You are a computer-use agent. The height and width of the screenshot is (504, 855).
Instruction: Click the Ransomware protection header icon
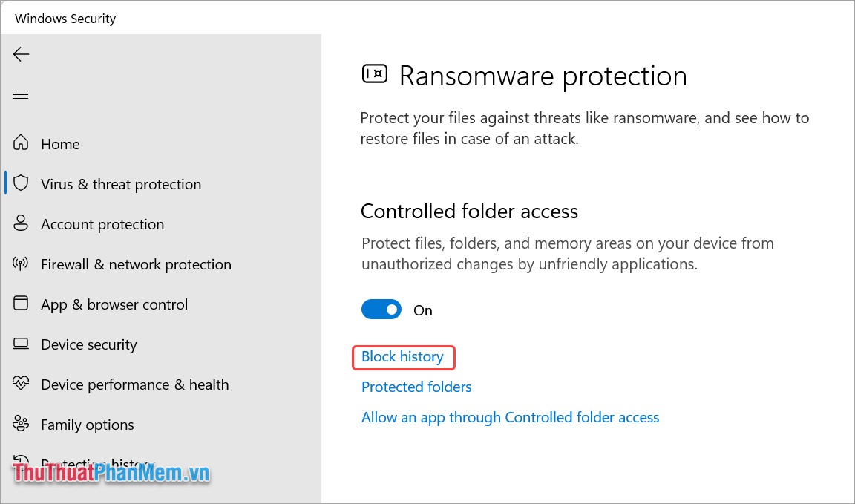(375, 73)
